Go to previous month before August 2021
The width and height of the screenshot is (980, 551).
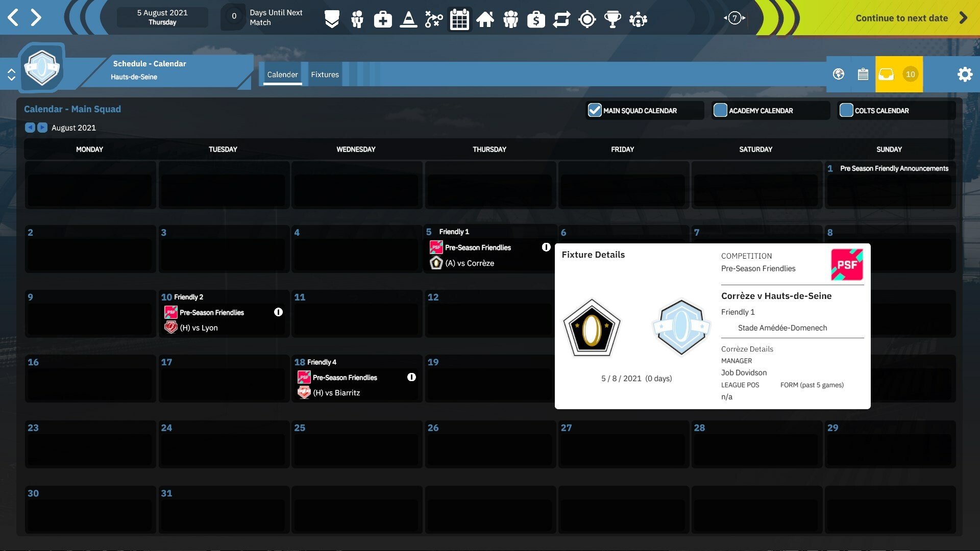coord(30,128)
